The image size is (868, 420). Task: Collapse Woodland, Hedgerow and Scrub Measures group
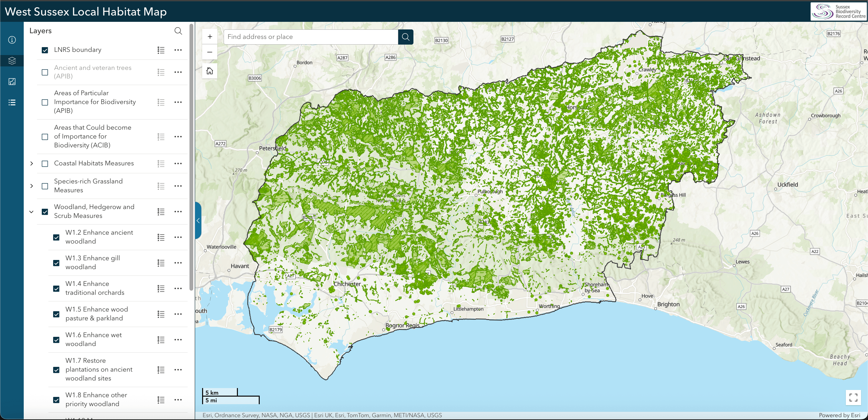tap(32, 212)
